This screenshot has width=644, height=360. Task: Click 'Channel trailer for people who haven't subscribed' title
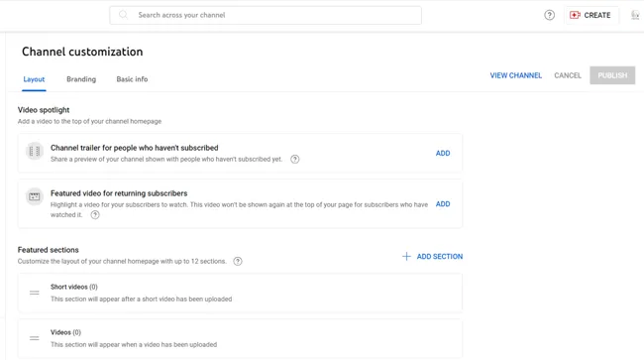coord(135,148)
